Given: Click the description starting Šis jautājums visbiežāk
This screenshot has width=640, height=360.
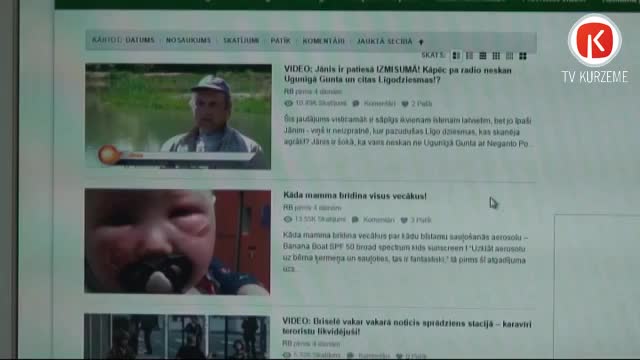Looking at the screenshot, I should point(407,132).
